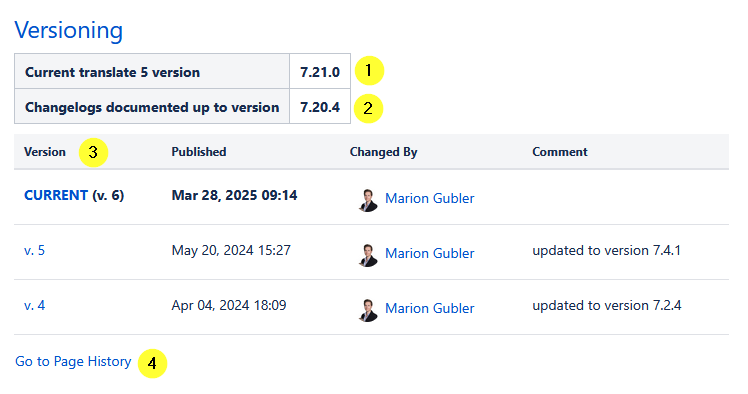Click yellow callout marker number 1

click(x=369, y=71)
